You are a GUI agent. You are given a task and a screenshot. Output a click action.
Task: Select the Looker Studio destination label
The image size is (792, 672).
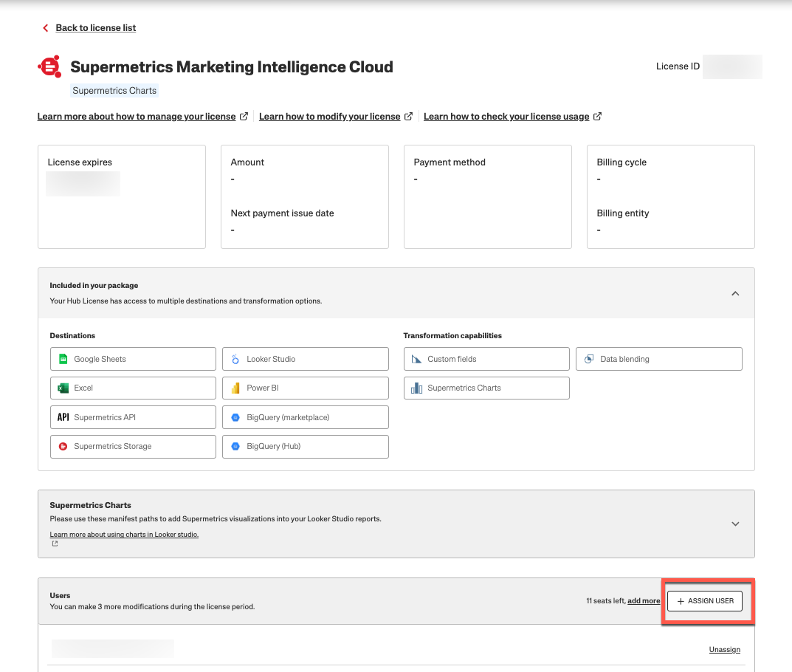(x=271, y=359)
